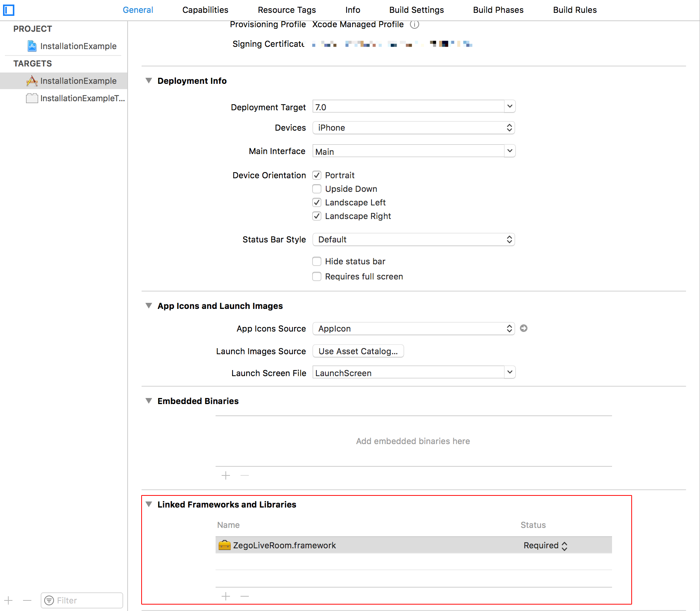Toggle the project navigator sidebar icon
This screenshot has height=611, width=700.
coord(9,10)
